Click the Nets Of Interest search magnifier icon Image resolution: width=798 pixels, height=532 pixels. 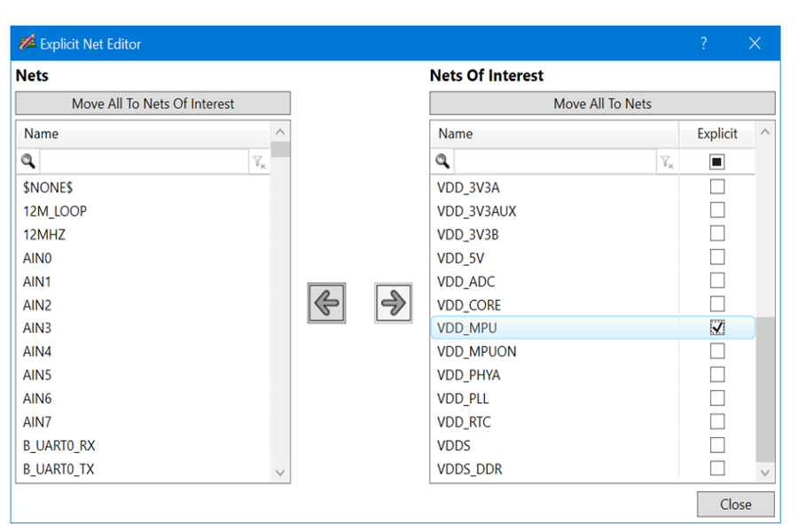point(442,161)
